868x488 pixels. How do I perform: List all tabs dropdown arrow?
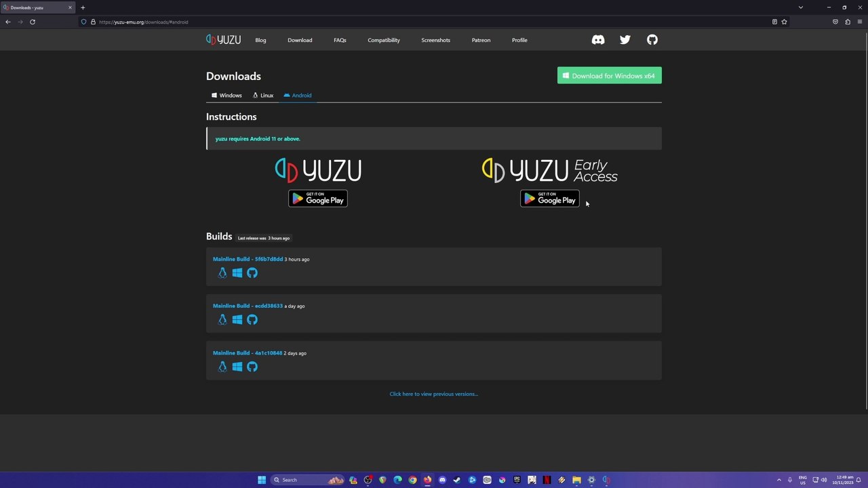[801, 7]
